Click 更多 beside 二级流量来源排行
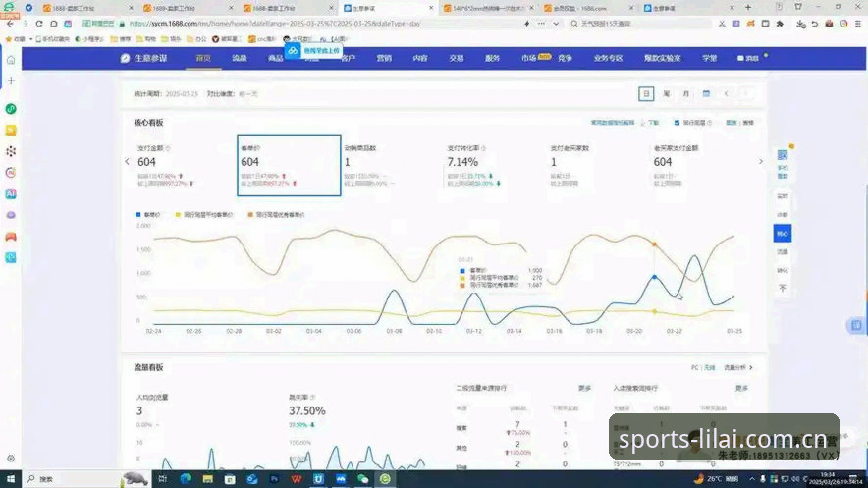Image resolution: width=868 pixels, height=488 pixels. tap(584, 389)
